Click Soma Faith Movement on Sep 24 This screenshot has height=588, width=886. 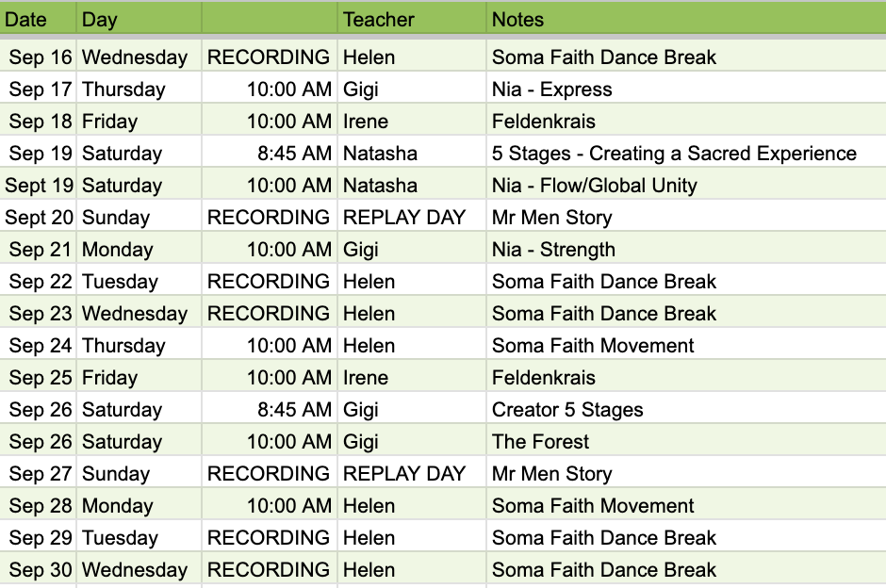click(686, 345)
